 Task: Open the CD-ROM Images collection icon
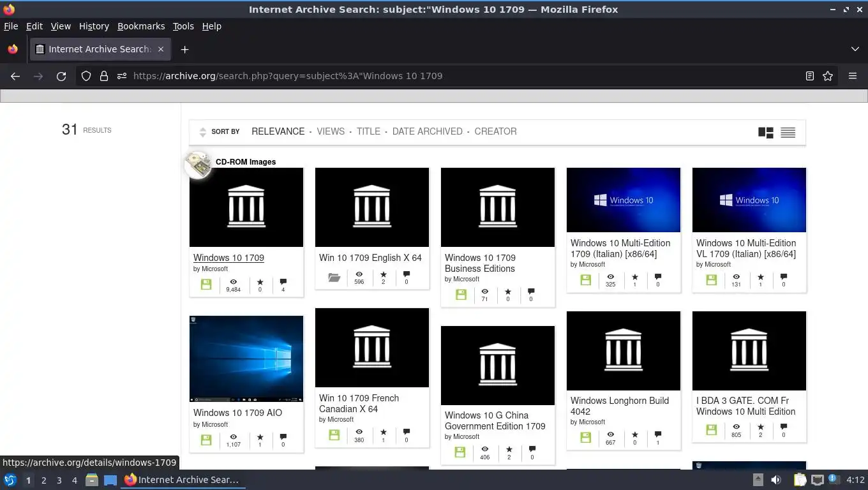coord(198,165)
